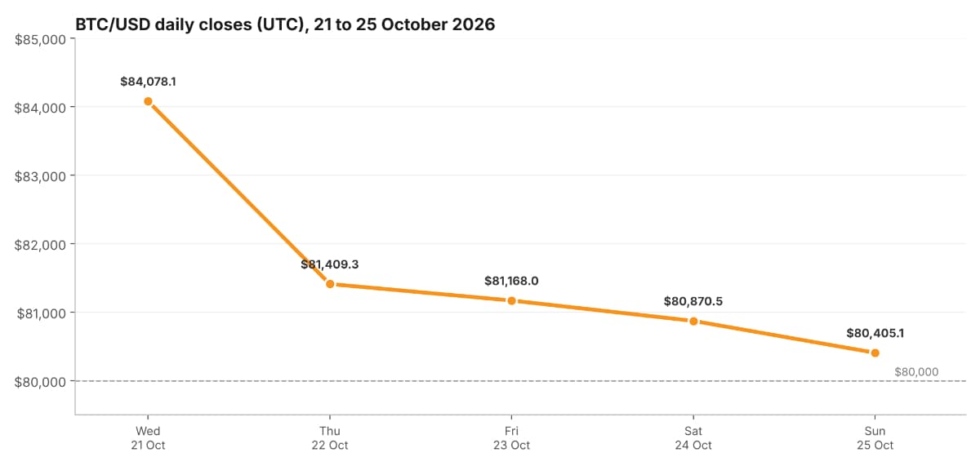Click the $85,000 y-axis label
The width and height of the screenshot is (980, 466).
[41, 39]
